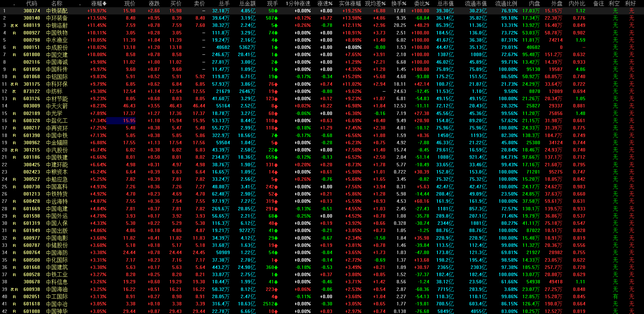Select stock code 600328
Viewport: 644px width, 314px height.
(32, 121)
